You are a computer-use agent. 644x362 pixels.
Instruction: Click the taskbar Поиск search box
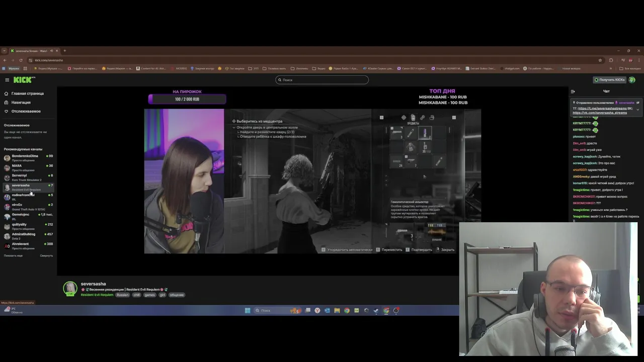[278, 311]
